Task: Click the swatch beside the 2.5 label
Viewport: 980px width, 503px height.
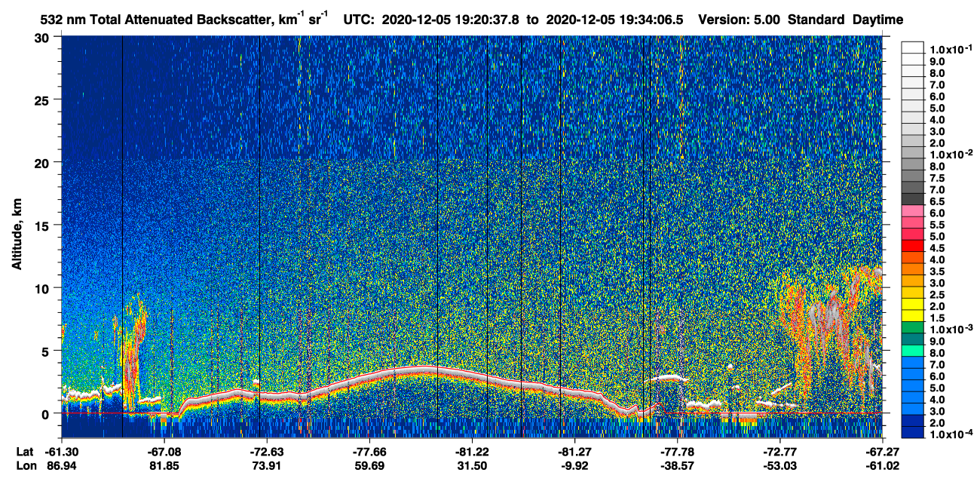Action: [912, 293]
